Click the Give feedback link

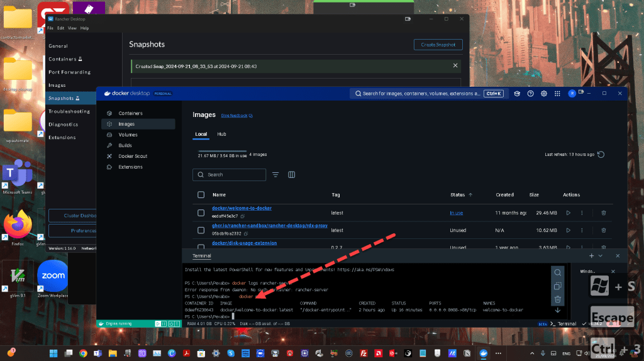click(x=236, y=116)
